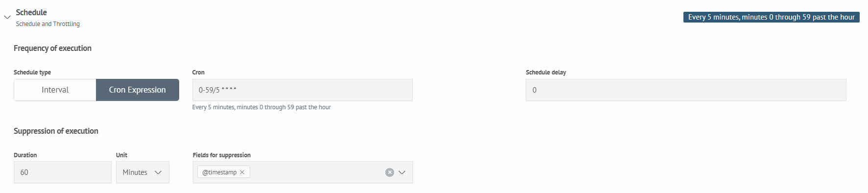
Task: Click the Duration input field
Action: coord(63,172)
